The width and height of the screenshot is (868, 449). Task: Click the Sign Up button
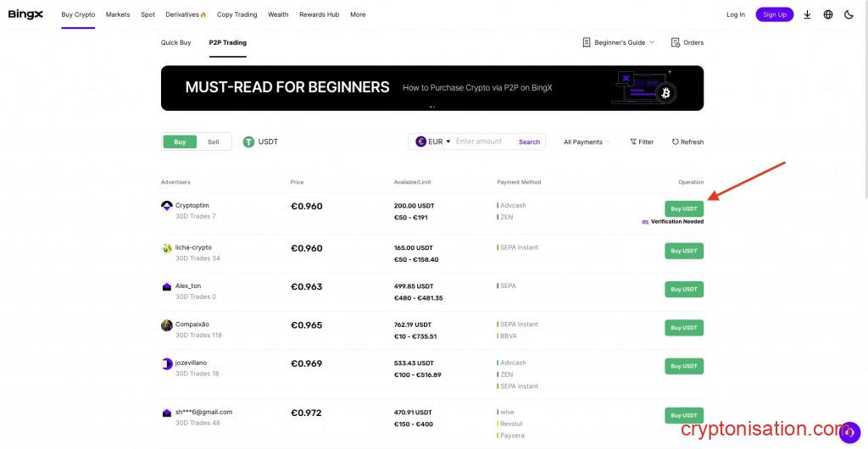point(774,14)
